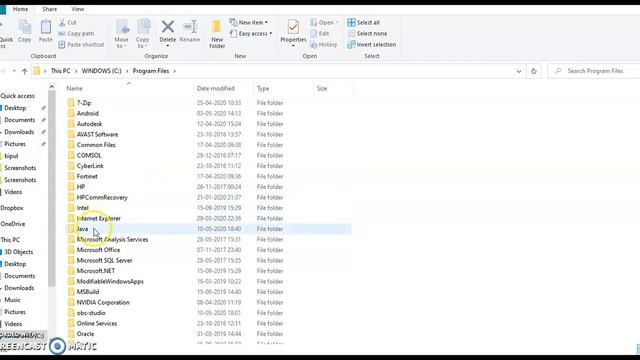
Task: Sort by the Date modified column header
Action: click(x=216, y=88)
